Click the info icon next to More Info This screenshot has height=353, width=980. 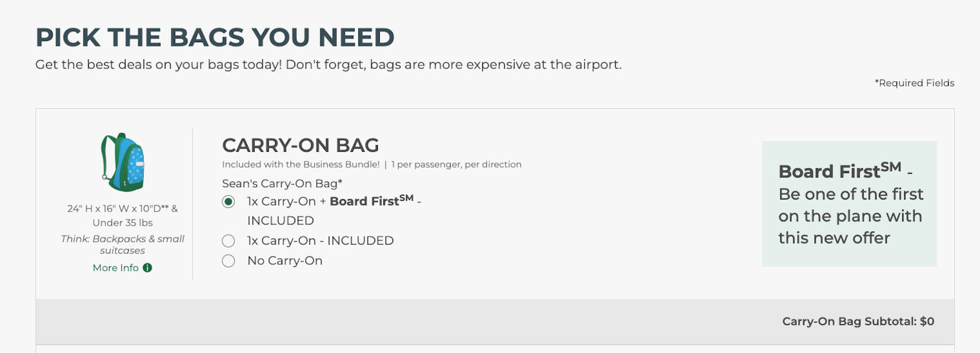146,267
